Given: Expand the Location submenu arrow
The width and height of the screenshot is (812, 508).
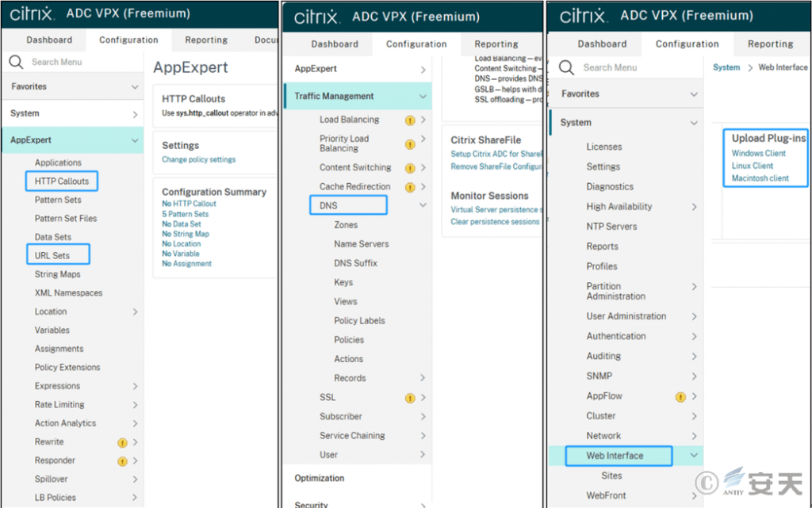Looking at the screenshot, I should pos(135,311).
